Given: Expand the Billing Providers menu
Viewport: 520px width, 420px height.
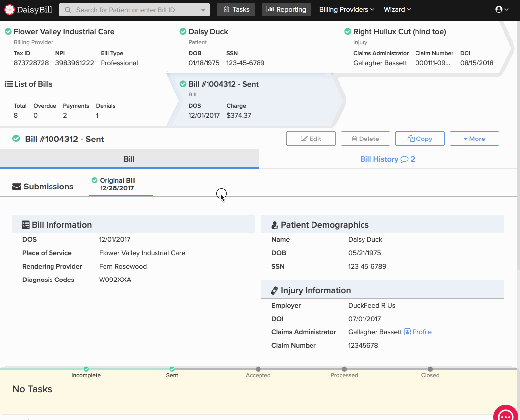Looking at the screenshot, I should (x=347, y=9).
